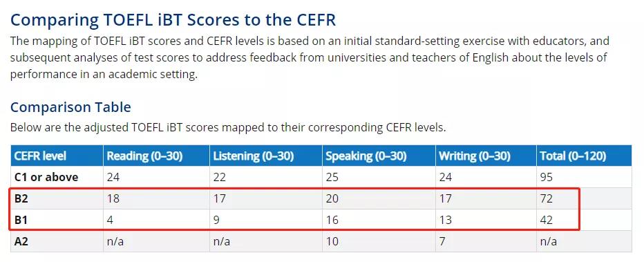Click the Comparison Table subheading
Screen dimensions: 644x262
coord(70,107)
